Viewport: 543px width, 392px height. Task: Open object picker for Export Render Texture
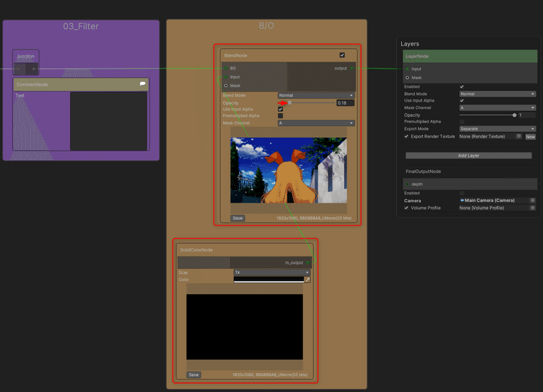[519, 136]
